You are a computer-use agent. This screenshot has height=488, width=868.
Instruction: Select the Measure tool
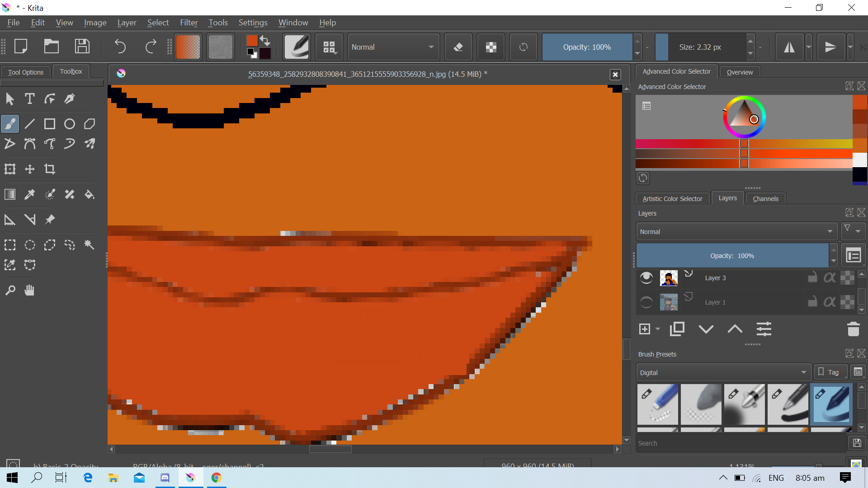coord(30,220)
